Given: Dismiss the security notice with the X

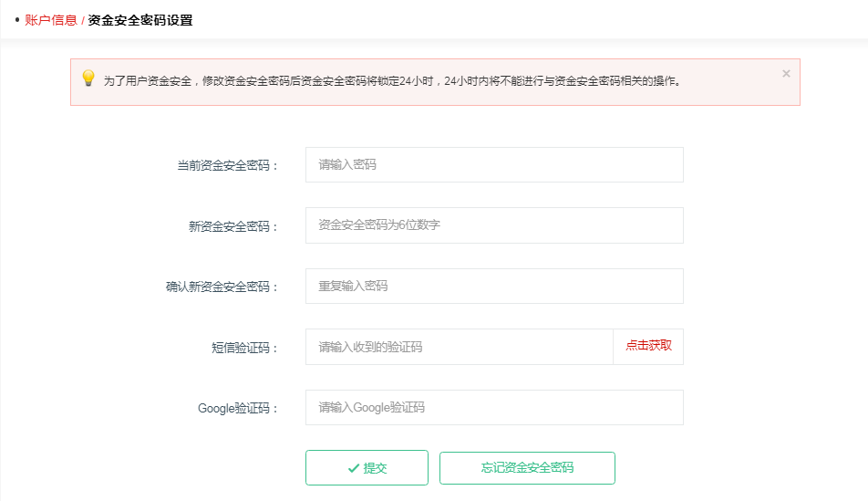Looking at the screenshot, I should (x=786, y=74).
